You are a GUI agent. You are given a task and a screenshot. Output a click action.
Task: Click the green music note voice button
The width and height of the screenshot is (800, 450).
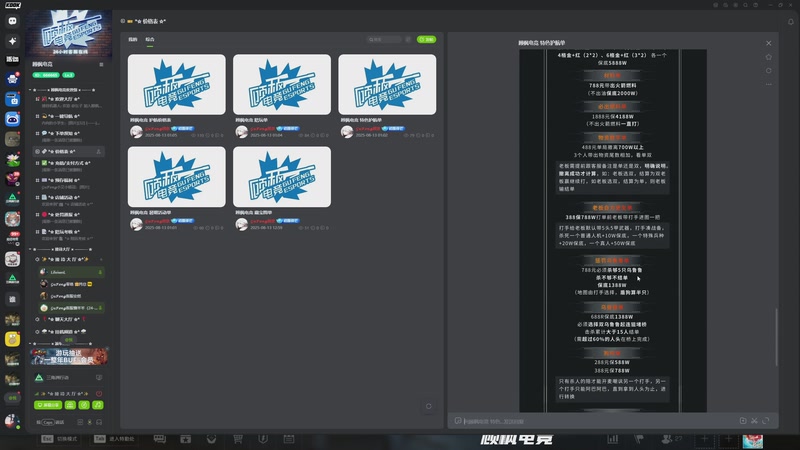pyautogui.click(x=97, y=405)
